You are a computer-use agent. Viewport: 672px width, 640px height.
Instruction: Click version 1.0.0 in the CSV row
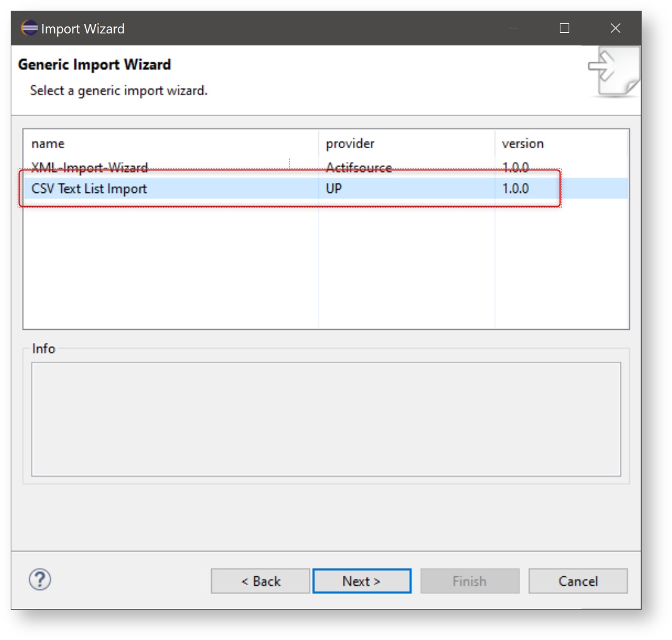(515, 188)
